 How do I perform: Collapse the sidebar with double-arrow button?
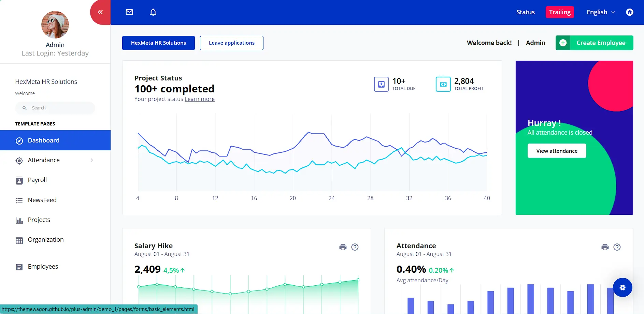pos(100,12)
